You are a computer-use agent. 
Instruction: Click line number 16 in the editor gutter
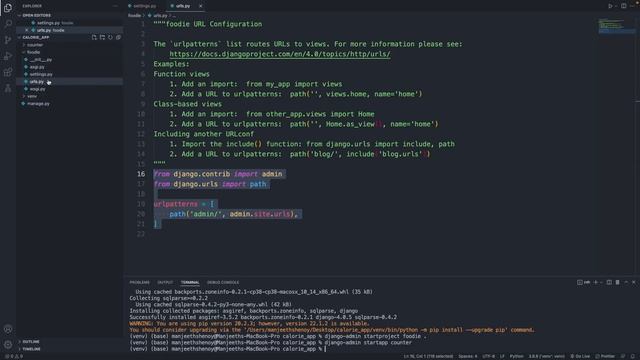[141, 174]
